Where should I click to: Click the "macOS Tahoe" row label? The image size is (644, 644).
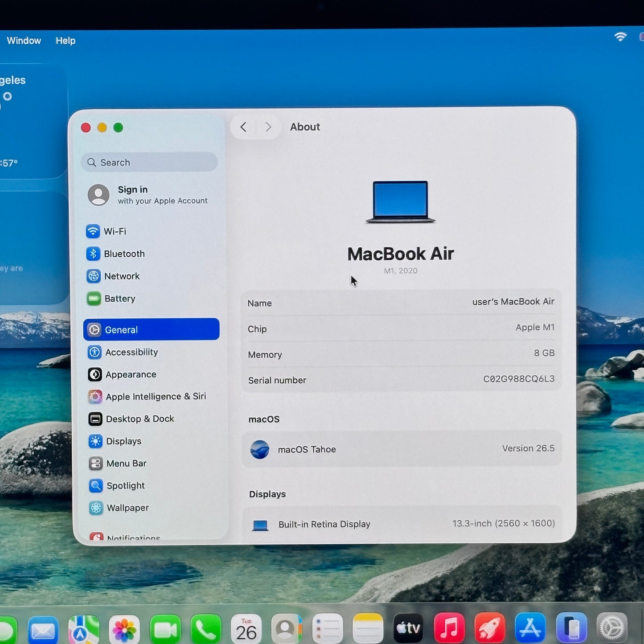tap(307, 449)
